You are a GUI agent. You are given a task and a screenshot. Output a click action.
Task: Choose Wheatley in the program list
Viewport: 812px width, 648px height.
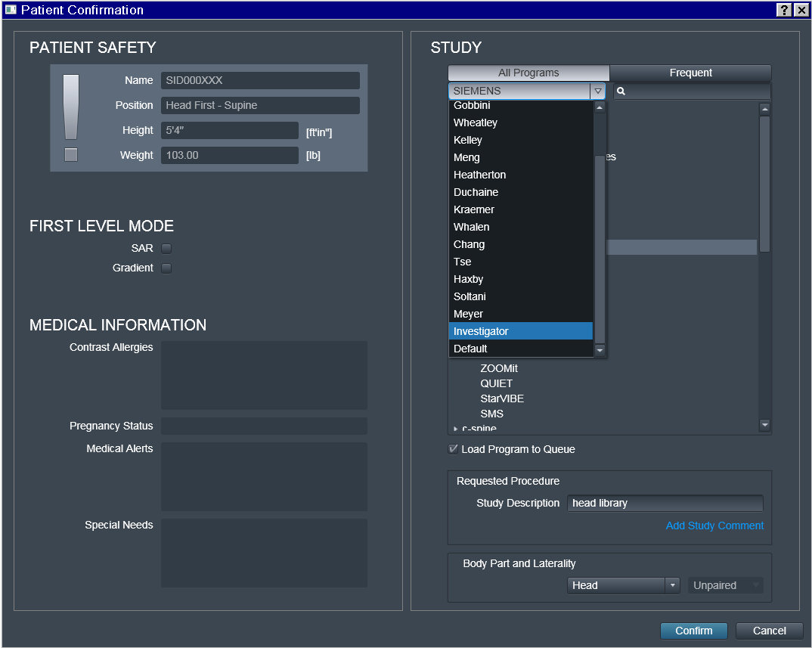(x=520, y=122)
